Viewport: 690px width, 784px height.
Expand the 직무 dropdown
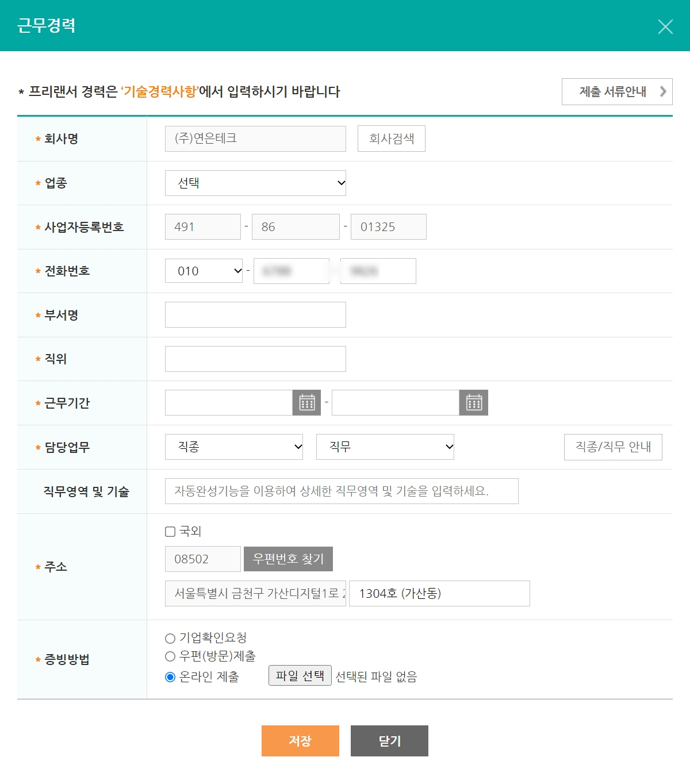pyautogui.click(x=385, y=447)
